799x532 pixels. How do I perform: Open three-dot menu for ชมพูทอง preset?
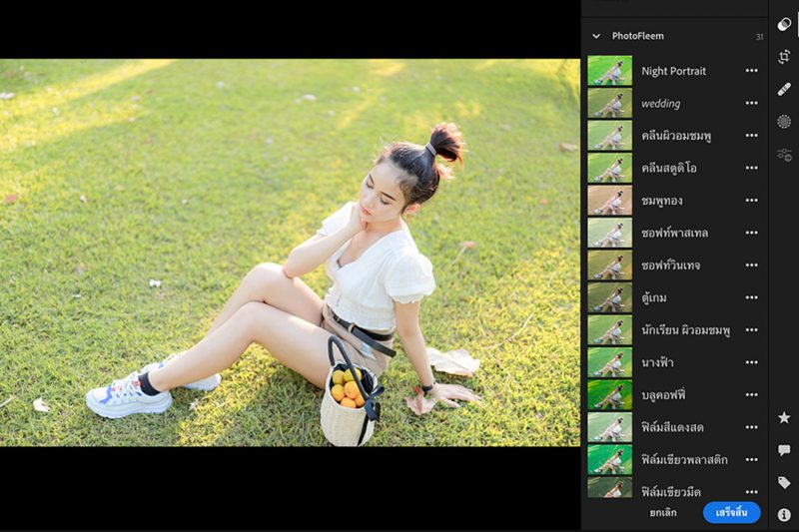coord(752,201)
